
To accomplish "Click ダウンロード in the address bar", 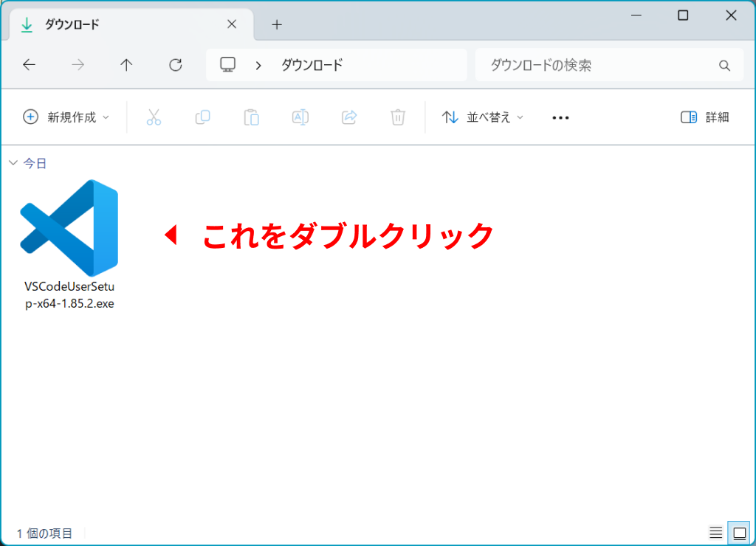I will (x=312, y=65).
